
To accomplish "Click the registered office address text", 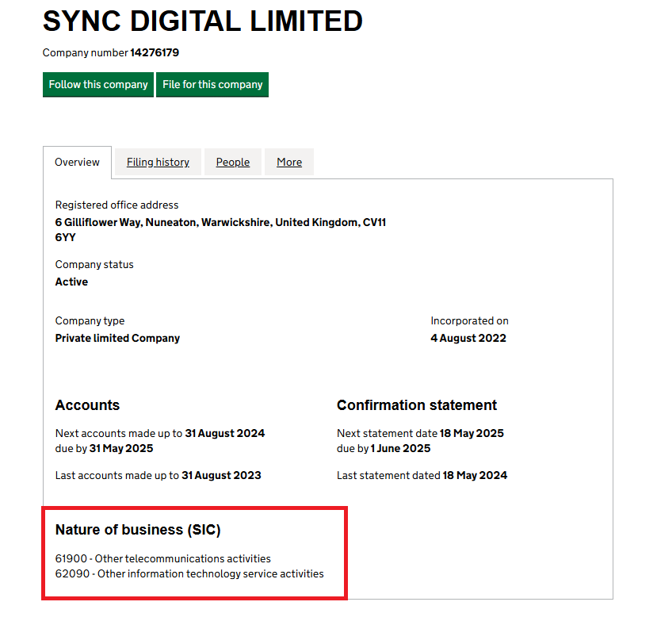I will coord(220,229).
